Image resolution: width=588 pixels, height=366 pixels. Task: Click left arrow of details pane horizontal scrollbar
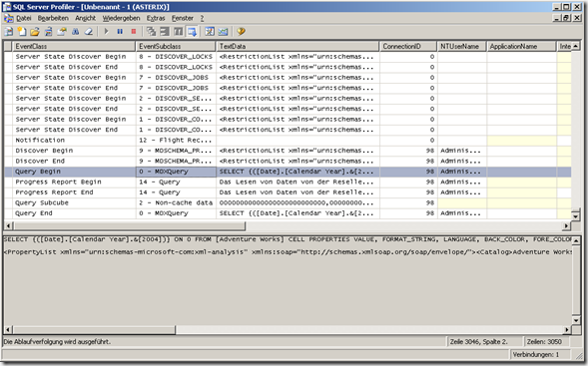tap(9, 330)
